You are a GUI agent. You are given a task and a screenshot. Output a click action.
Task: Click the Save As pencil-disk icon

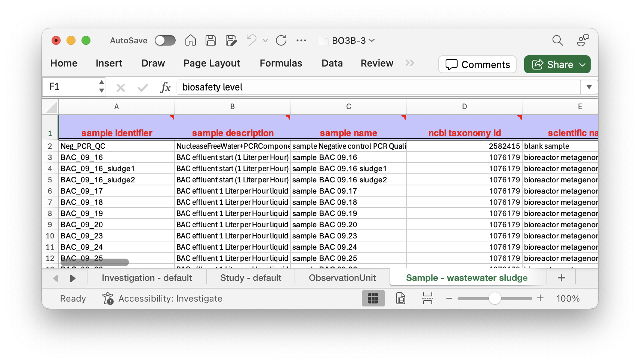point(231,40)
